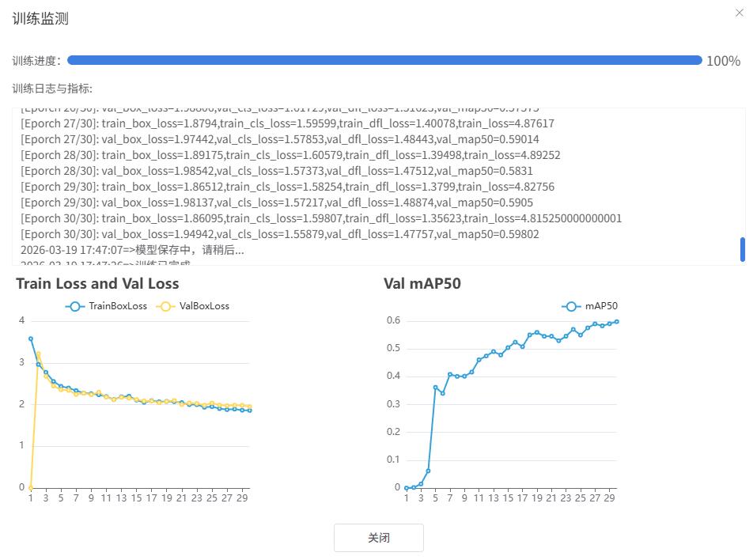Click the training progress bar
The width and height of the screenshot is (753, 560).
tap(384, 60)
